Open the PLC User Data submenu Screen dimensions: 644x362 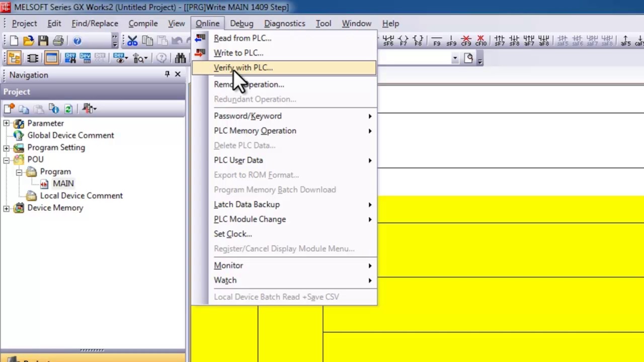(x=284, y=160)
